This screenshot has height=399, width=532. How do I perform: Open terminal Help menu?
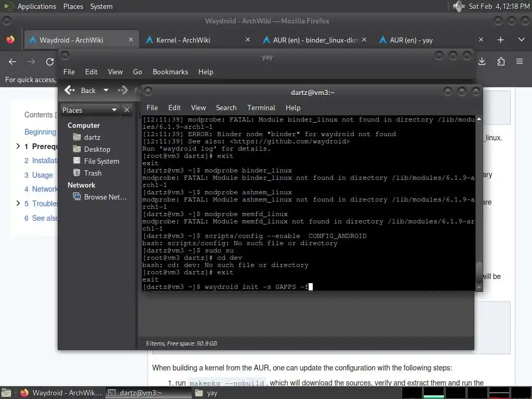[x=293, y=108]
